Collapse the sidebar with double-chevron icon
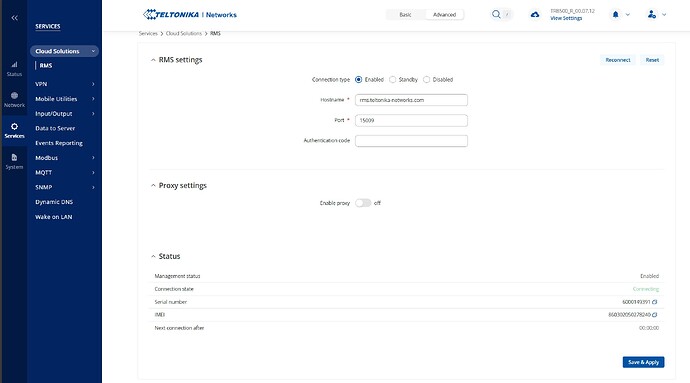Viewport: 690px width, 383px height. click(15, 18)
